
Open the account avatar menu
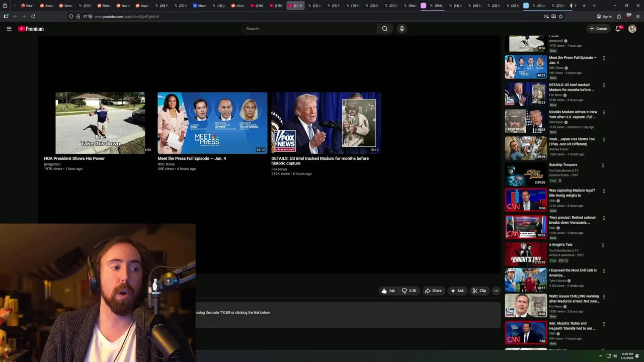point(632,29)
